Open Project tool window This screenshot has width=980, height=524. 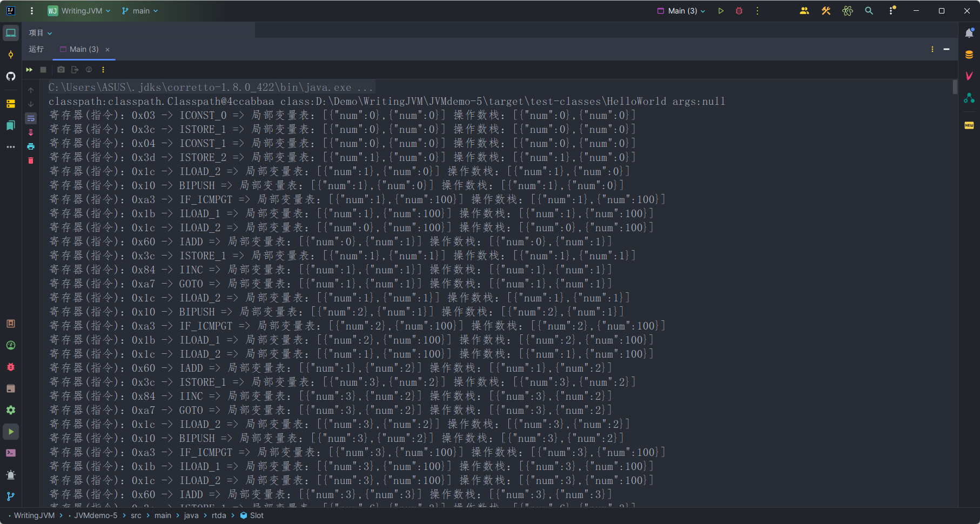click(11, 33)
